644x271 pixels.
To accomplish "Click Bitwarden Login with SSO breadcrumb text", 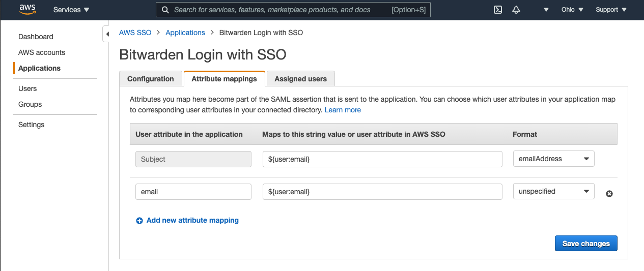I will tap(261, 33).
